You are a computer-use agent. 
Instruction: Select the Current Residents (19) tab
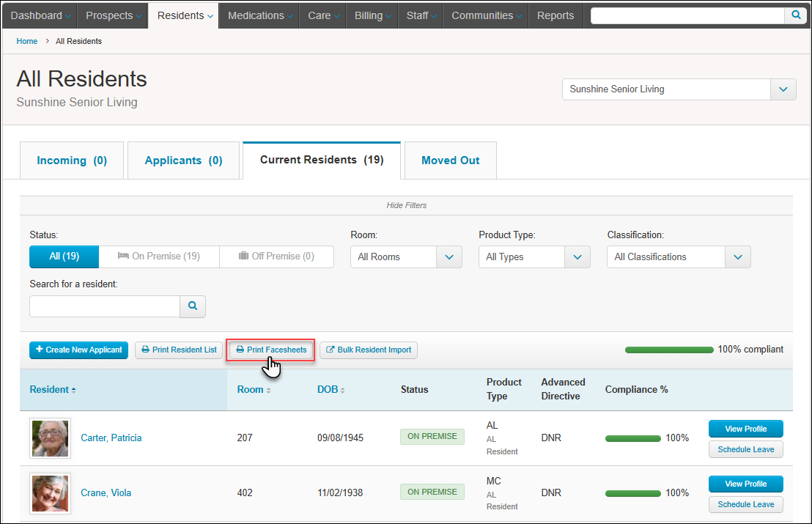point(322,160)
